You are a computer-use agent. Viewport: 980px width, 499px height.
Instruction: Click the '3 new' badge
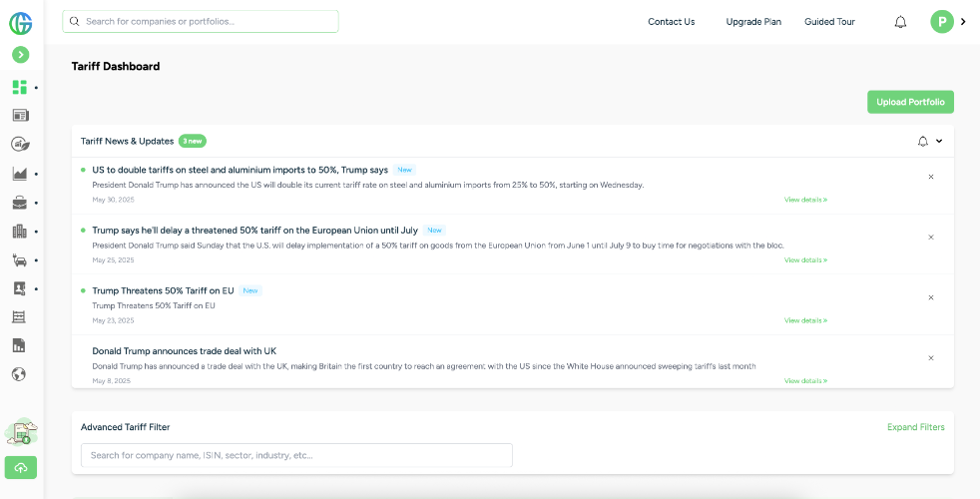tap(193, 142)
